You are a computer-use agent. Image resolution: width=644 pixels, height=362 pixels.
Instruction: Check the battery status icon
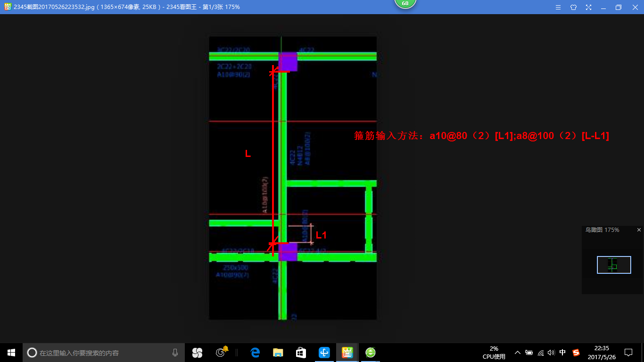point(529,353)
